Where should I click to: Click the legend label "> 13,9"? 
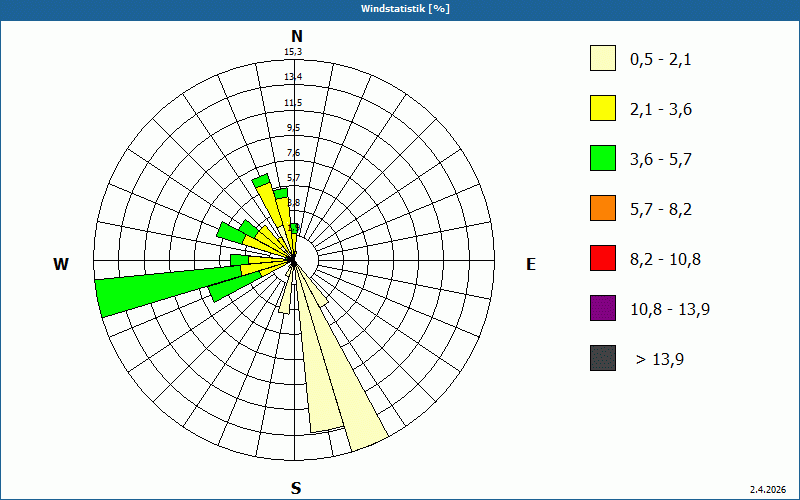(660, 360)
